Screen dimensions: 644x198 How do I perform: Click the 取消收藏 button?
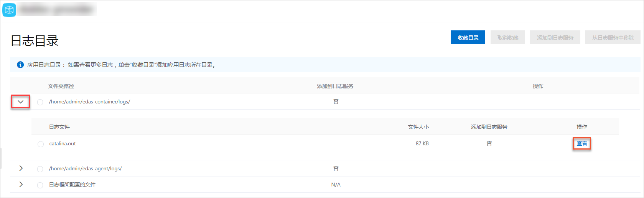click(508, 37)
